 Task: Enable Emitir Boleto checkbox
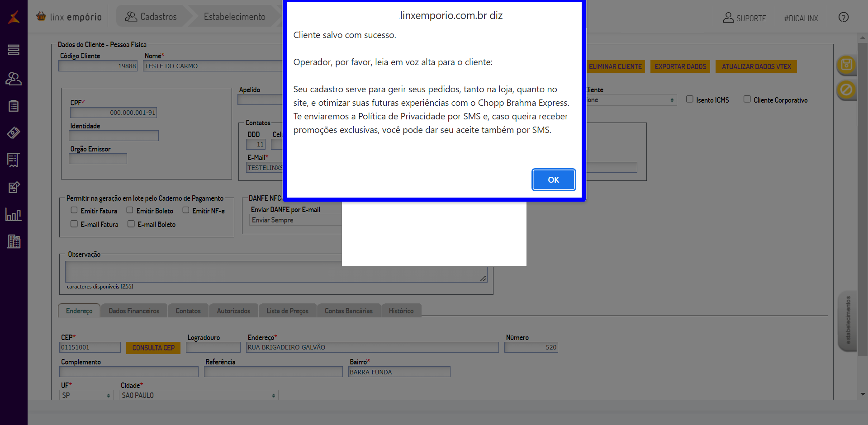pos(130,210)
